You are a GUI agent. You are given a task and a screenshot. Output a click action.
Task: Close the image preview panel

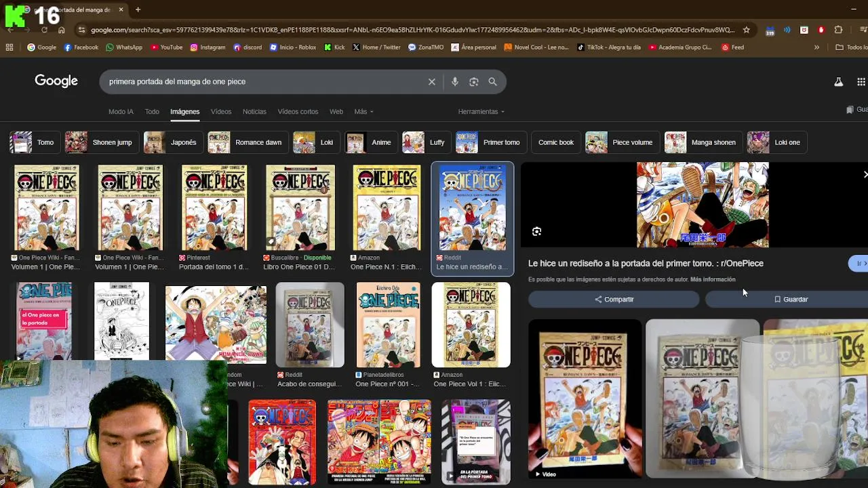pyautogui.click(x=865, y=174)
